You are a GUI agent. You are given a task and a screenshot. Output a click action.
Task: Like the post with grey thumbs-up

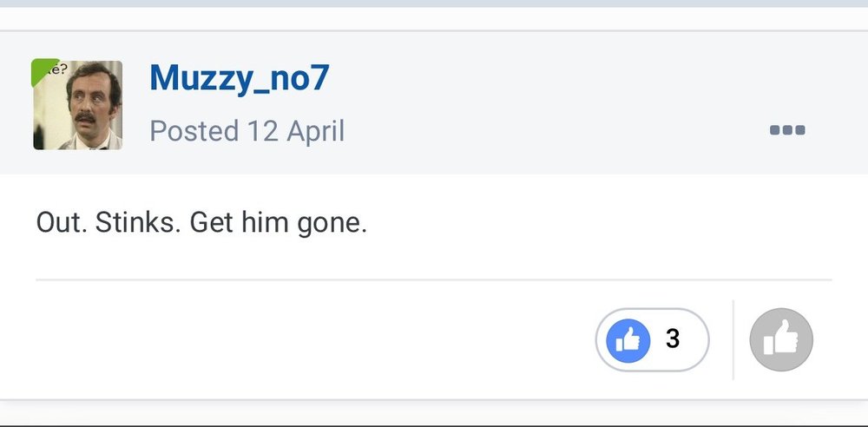(x=781, y=339)
